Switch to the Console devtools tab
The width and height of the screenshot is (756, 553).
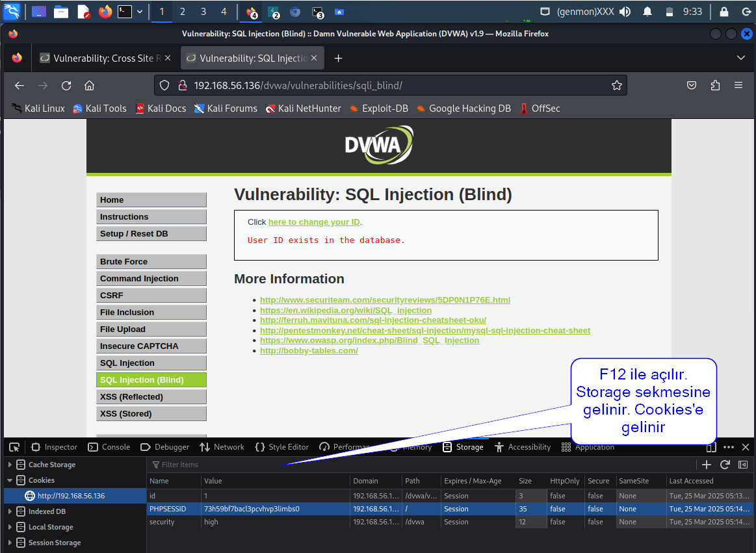click(109, 447)
